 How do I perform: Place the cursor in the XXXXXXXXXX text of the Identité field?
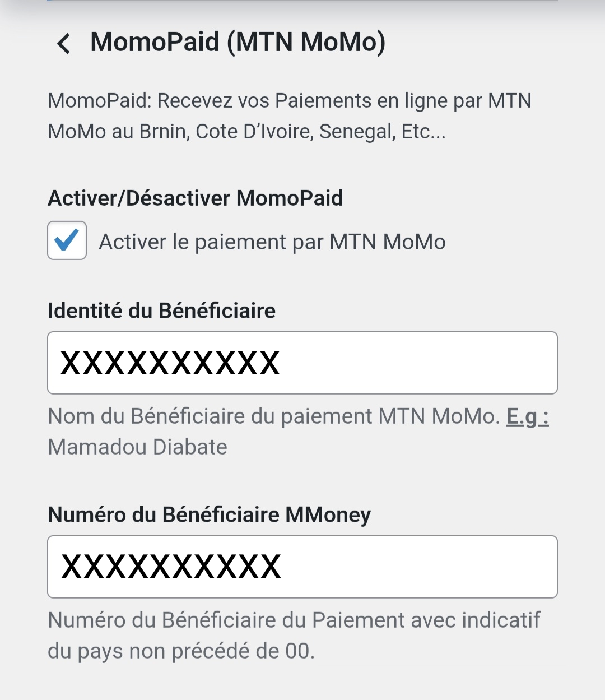[x=170, y=363]
